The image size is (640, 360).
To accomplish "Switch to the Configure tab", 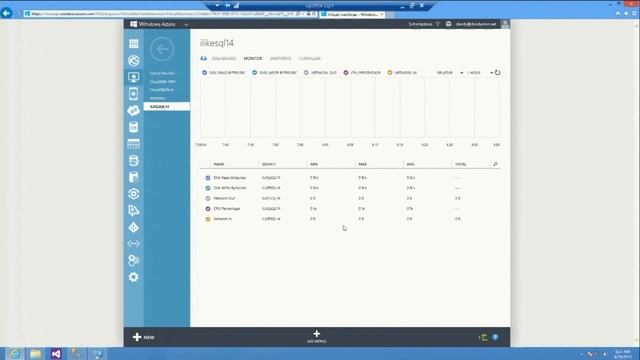I will coord(310,58).
